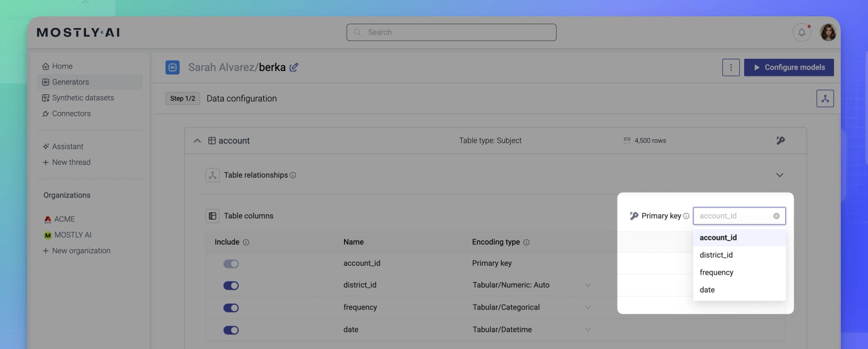The height and width of the screenshot is (349, 868).
Task: Toggle include for frequency column
Action: click(231, 308)
